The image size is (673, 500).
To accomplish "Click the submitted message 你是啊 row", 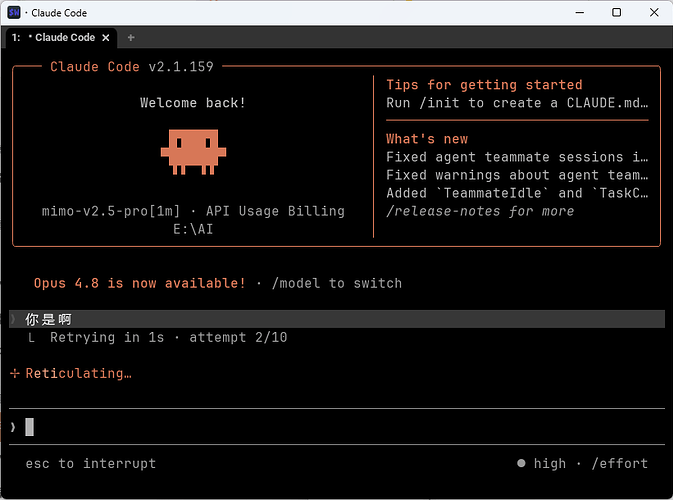I will coord(337,319).
